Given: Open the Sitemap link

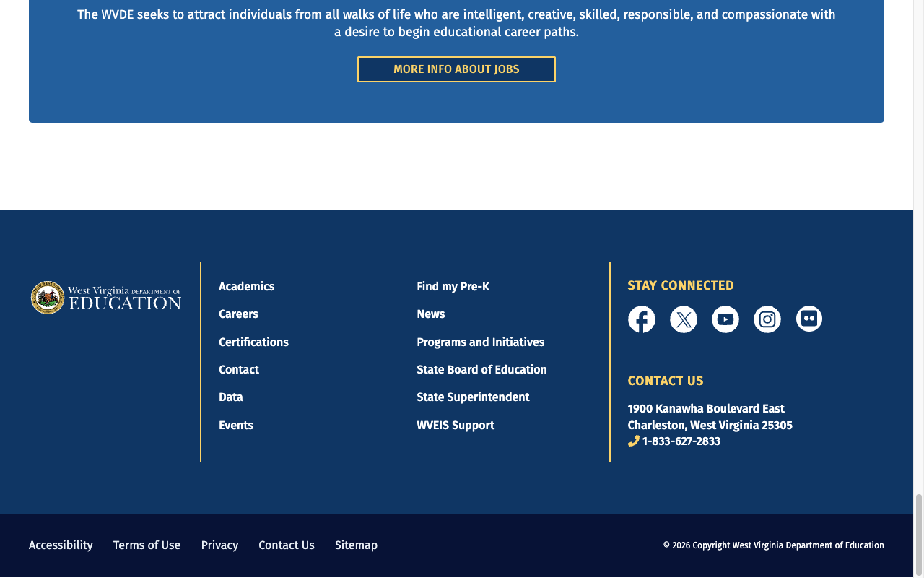Looking at the screenshot, I should point(356,545).
